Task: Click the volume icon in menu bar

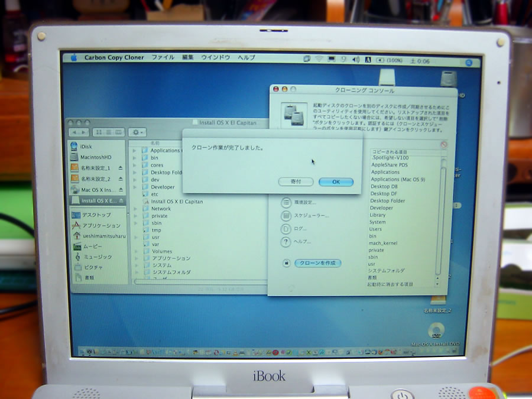Action: click(x=356, y=60)
